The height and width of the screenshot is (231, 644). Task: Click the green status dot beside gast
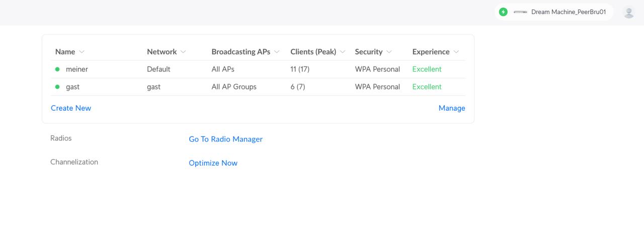coord(57,87)
